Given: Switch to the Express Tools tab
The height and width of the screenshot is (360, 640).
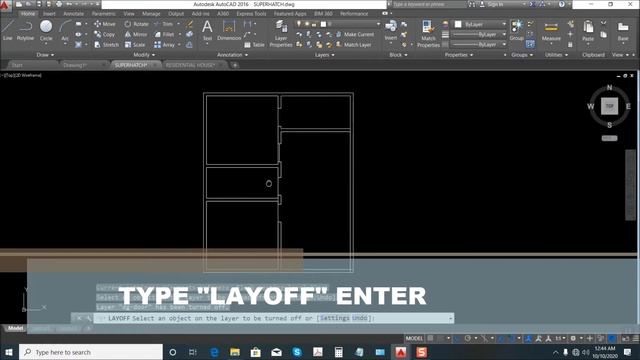Looking at the screenshot, I should (x=251, y=13).
